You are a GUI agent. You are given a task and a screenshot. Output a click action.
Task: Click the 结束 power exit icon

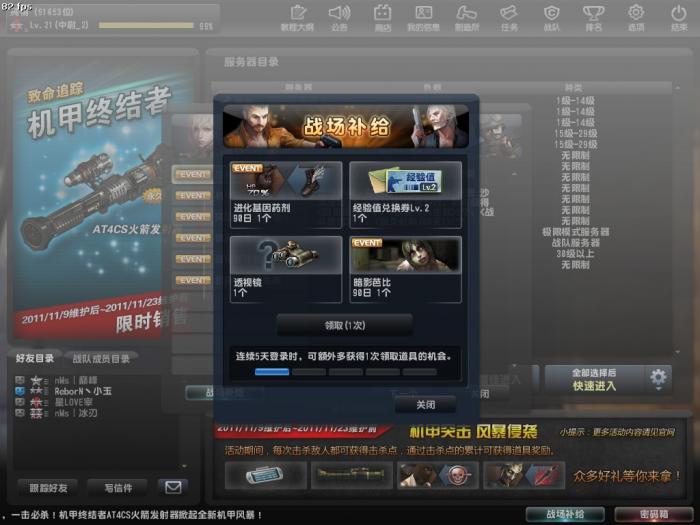click(679, 18)
